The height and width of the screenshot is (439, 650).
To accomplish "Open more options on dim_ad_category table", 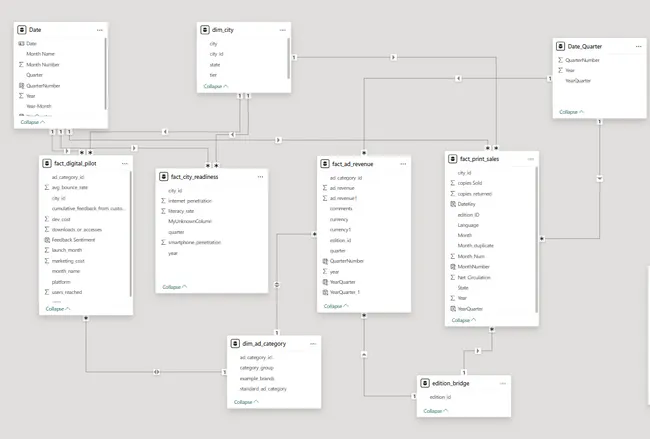I will [313, 343].
